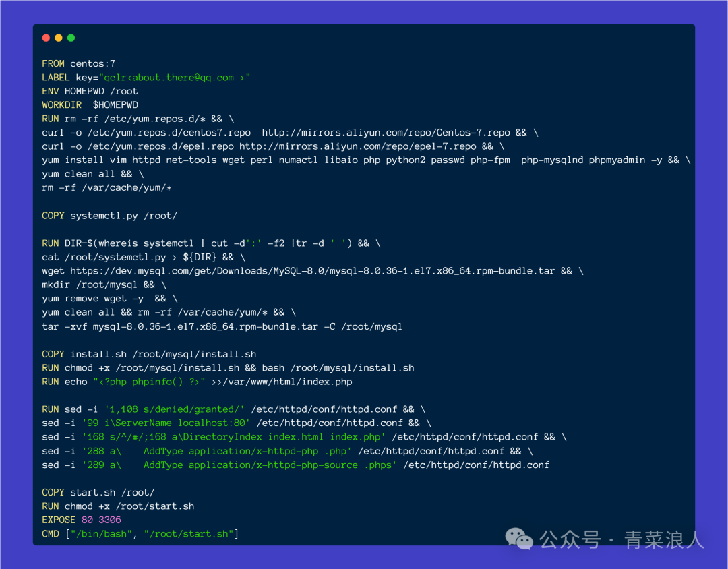Click the wget dev.mysql.com download URL
Image resolution: width=728 pixels, height=569 pixels.
(x=313, y=271)
